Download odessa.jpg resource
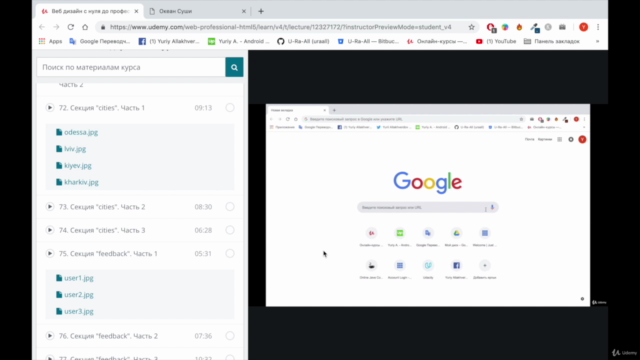Screen dimensions: 640x360 point(81,132)
